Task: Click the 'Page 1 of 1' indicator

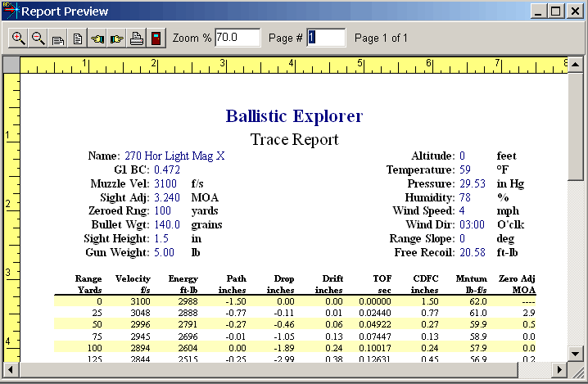Action: [x=381, y=38]
